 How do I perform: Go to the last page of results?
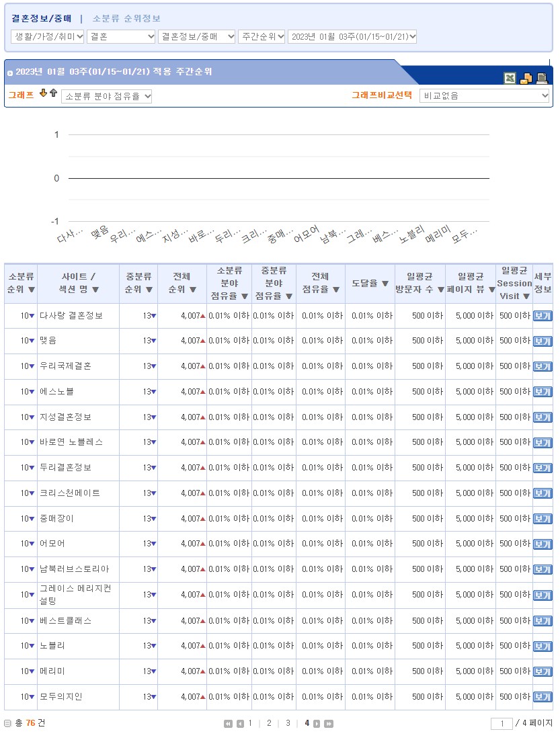coord(329,724)
